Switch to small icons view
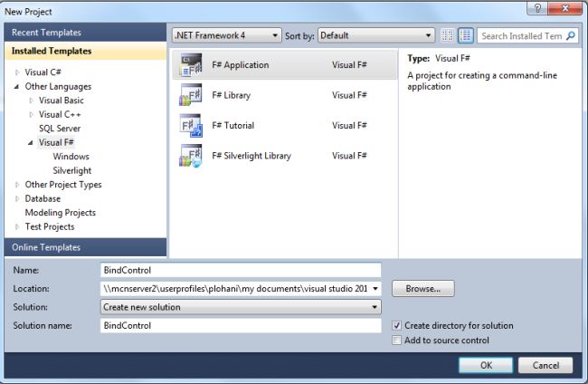Screen dimensions: 588x384 [448, 35]
